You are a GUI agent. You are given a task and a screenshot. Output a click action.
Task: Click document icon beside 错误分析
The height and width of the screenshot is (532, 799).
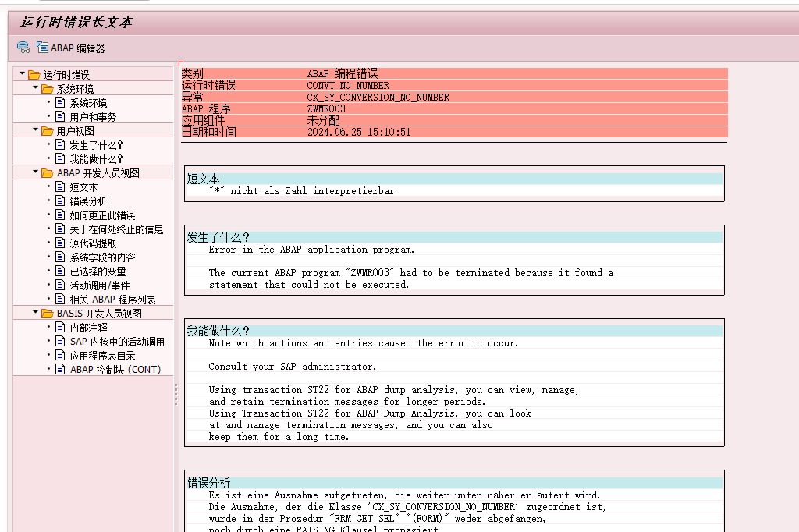point(60,201)
